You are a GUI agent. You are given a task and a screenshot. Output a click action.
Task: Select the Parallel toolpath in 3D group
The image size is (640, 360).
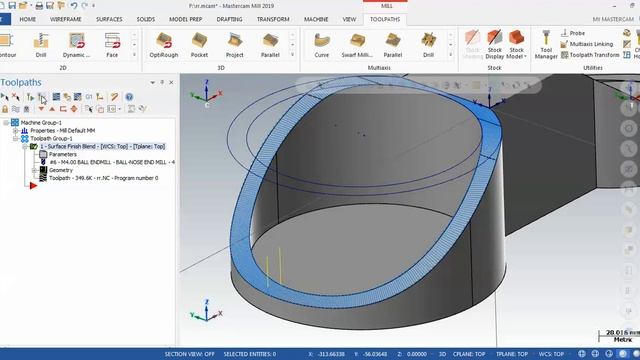[x=270, y=45]
